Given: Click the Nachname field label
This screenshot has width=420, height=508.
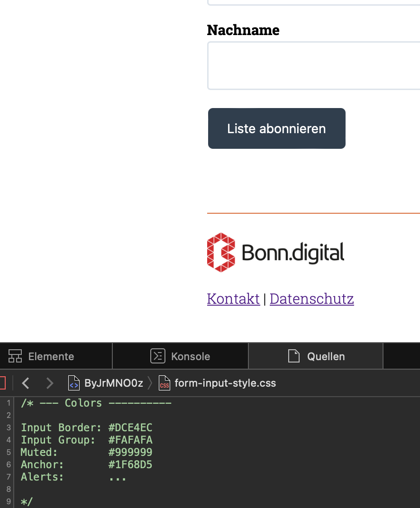Looking at the screenshot, I should click(243, 30).
